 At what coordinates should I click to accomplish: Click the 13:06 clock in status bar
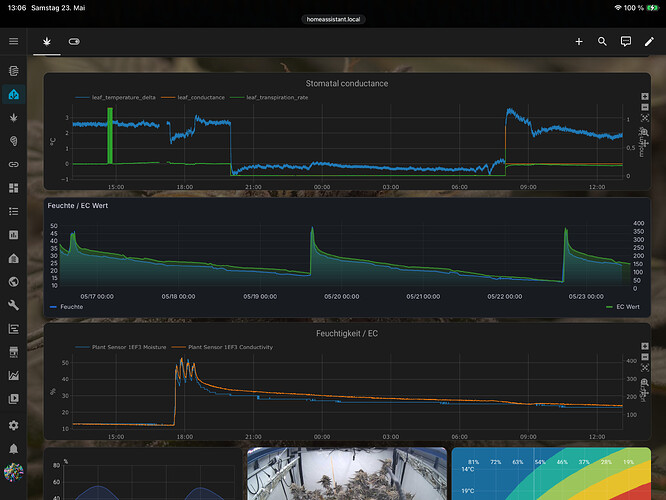17,8
